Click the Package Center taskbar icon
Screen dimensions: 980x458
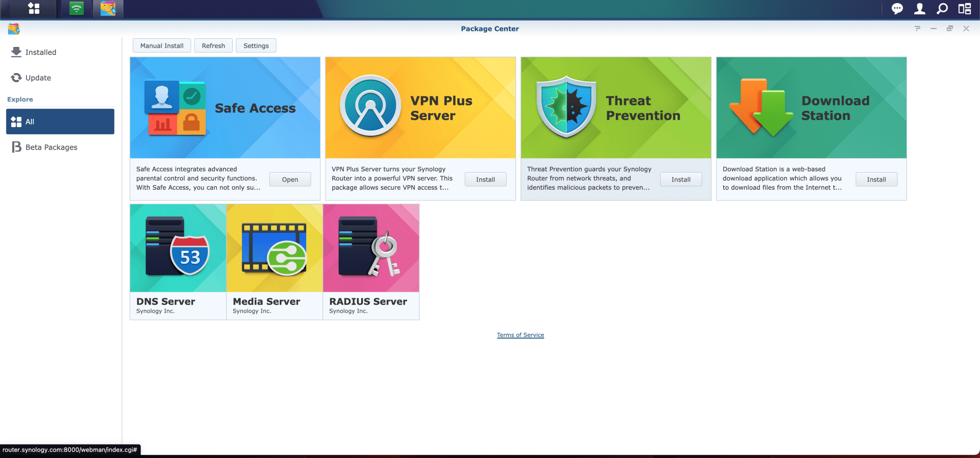(108, 8)
